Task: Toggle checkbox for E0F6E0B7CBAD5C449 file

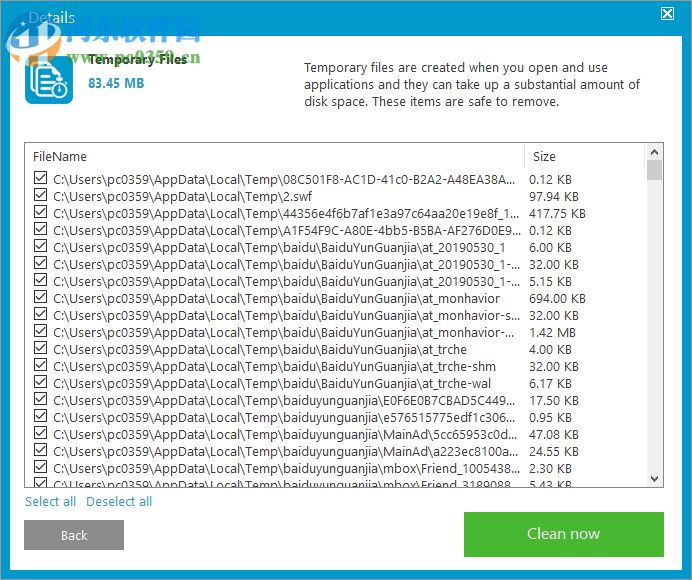Action: (40, 399)
